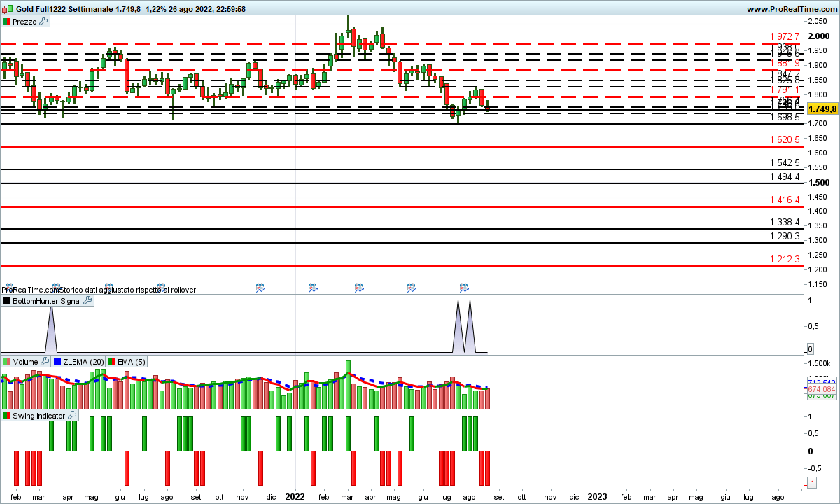Click the Swing Indicator color icon
Screen dimensions: 840x504
coord(7,416)
